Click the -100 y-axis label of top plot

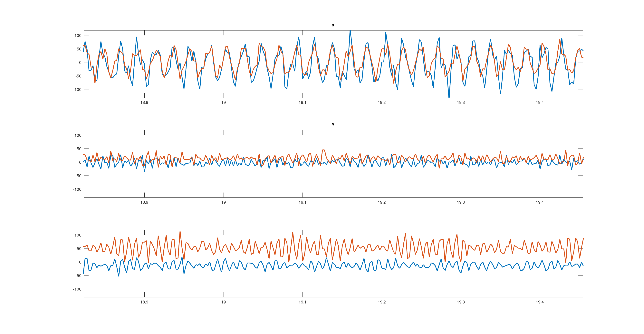(x=77, y=89)
